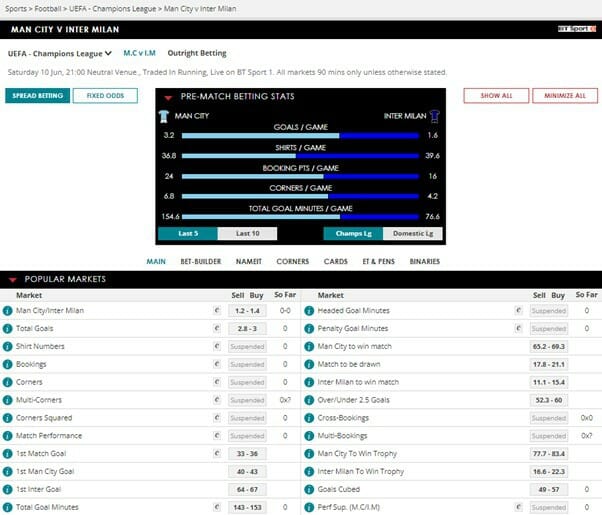Viewport: 602px width, 515px height.
Task: Open info icon for Corners market
Action: click(7, 382)
